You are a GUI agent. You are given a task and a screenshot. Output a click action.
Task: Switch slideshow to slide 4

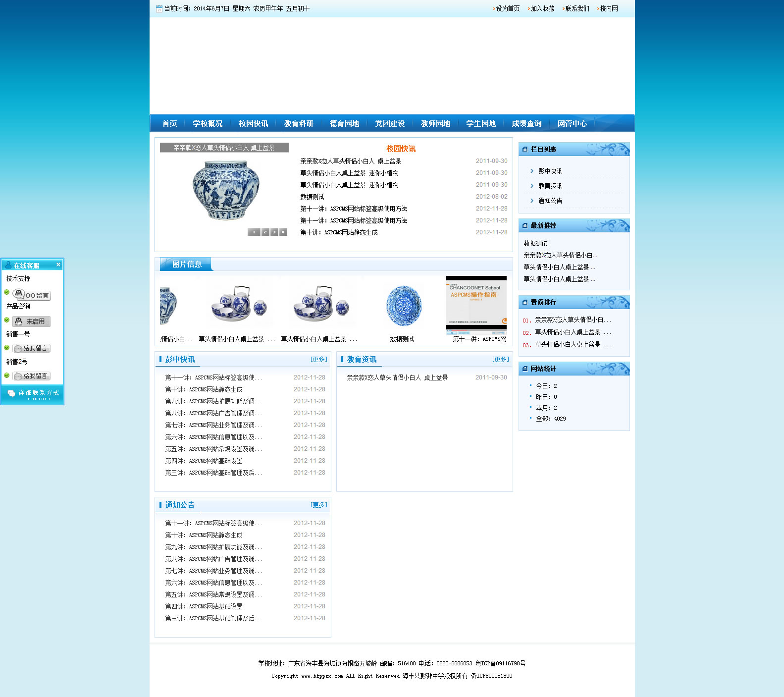[x=283, y=232]
